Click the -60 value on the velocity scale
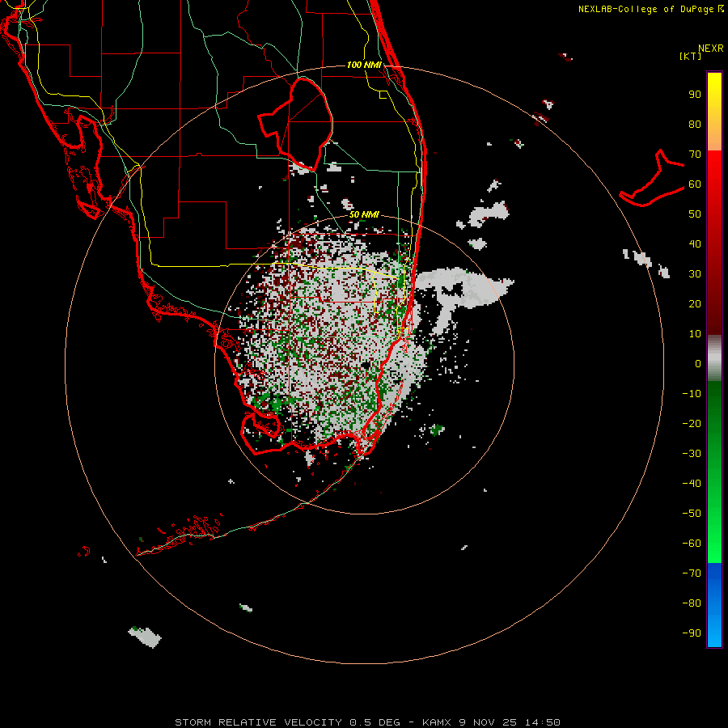728x728 pixels. point(692,544)
